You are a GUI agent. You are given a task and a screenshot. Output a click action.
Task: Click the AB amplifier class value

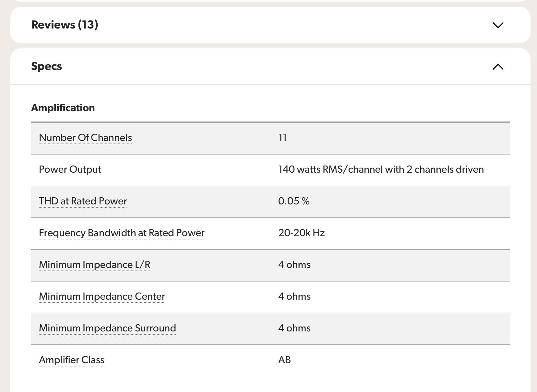[x=284, y=360]
